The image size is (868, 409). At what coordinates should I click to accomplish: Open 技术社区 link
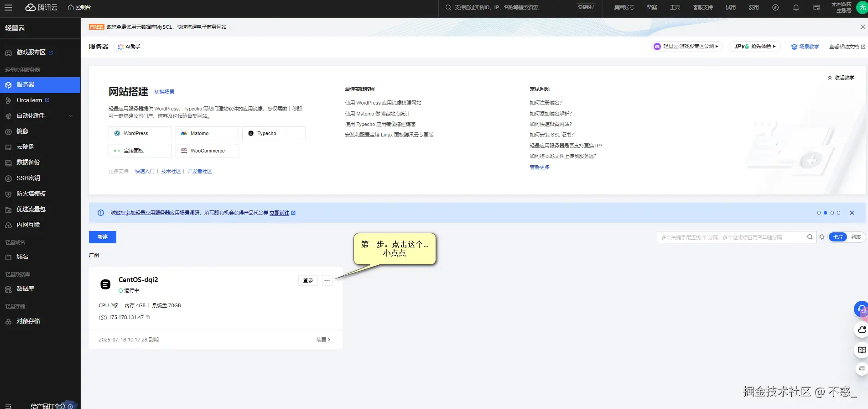coord(171,172)
